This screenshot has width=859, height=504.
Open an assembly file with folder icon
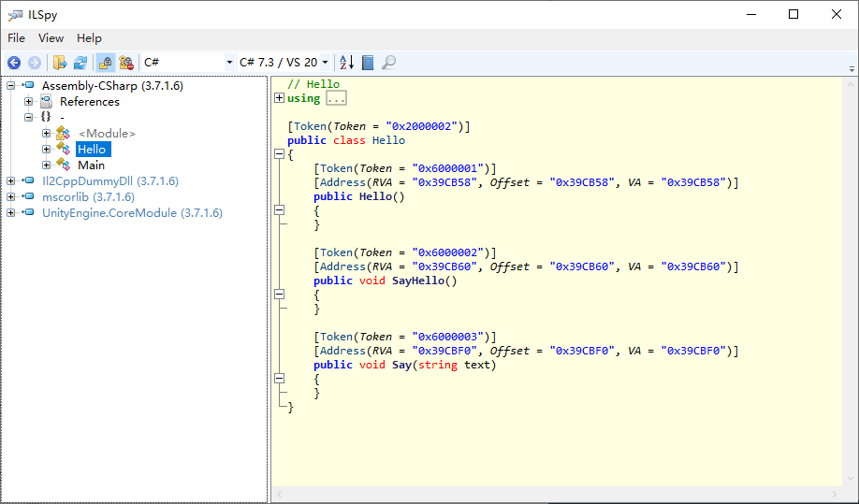[x=60, y=63]
